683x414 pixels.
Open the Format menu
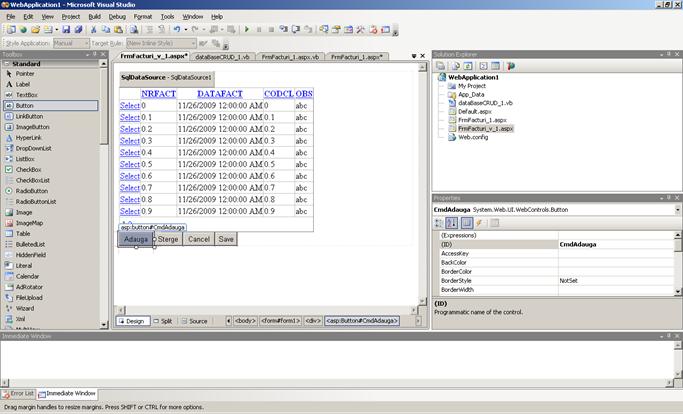click(x=143, y=17)
